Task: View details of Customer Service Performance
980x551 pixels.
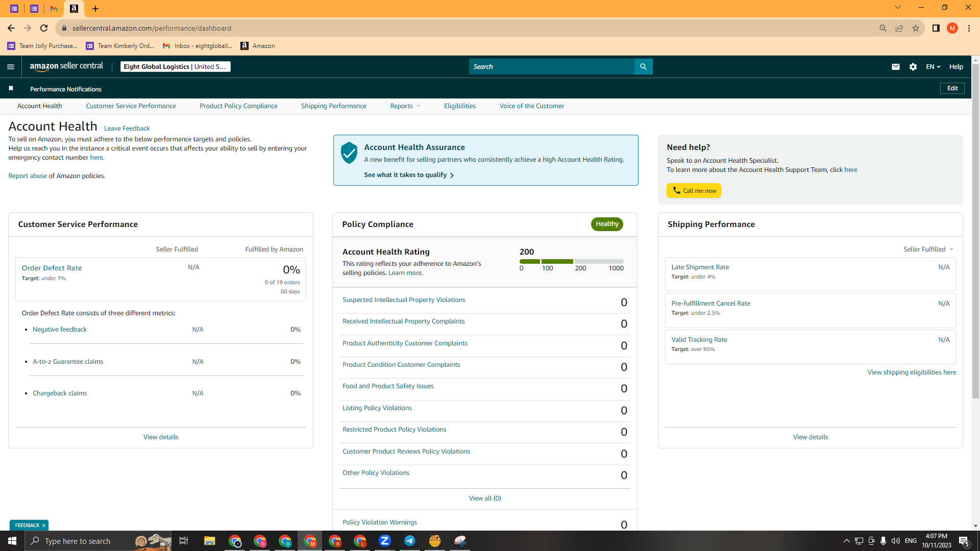Action: (161, 437)
